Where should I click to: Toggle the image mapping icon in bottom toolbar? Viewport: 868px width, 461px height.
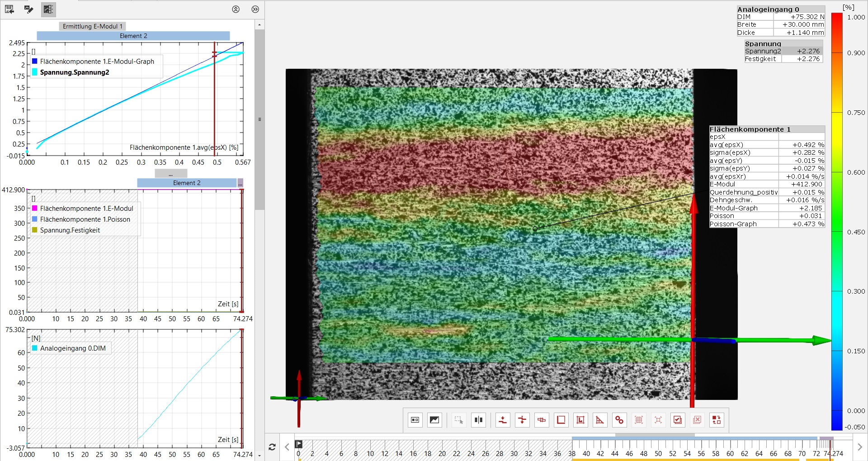click(x=434, y=420)
